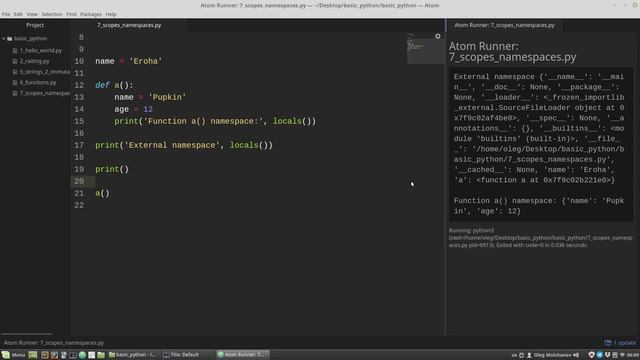Click the network wifi tray icon

(622, 355)
